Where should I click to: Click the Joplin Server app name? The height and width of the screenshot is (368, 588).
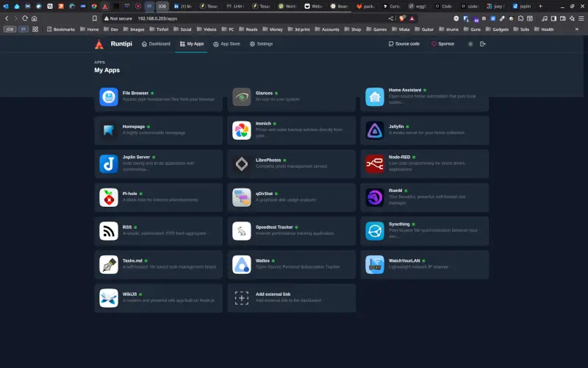pos(136,157)
